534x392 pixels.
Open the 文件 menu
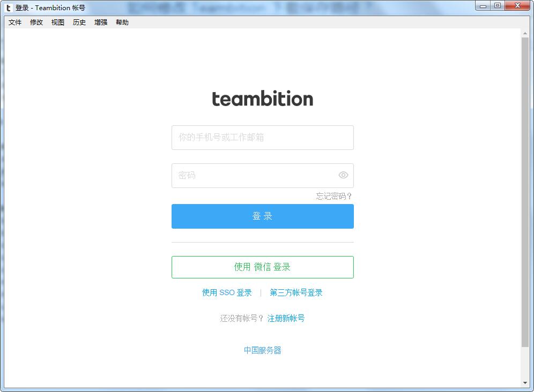pyautogui.click(x=15, y=22)
